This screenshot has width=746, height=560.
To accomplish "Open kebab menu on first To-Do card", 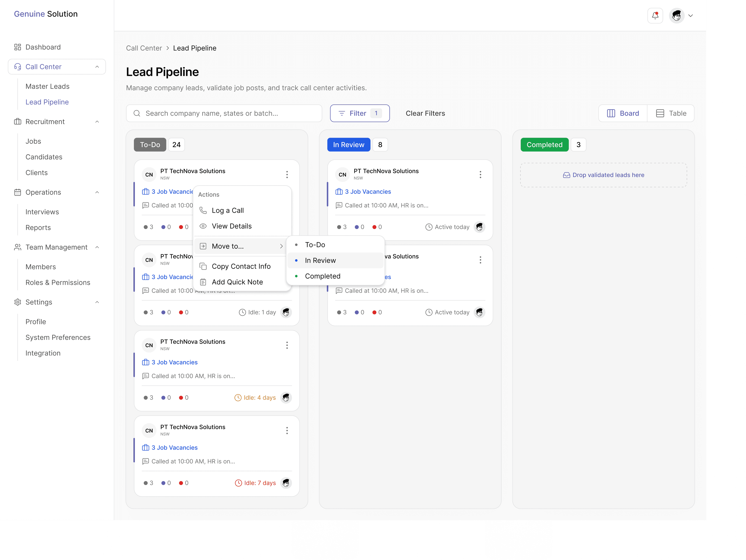I will [287, 175].
